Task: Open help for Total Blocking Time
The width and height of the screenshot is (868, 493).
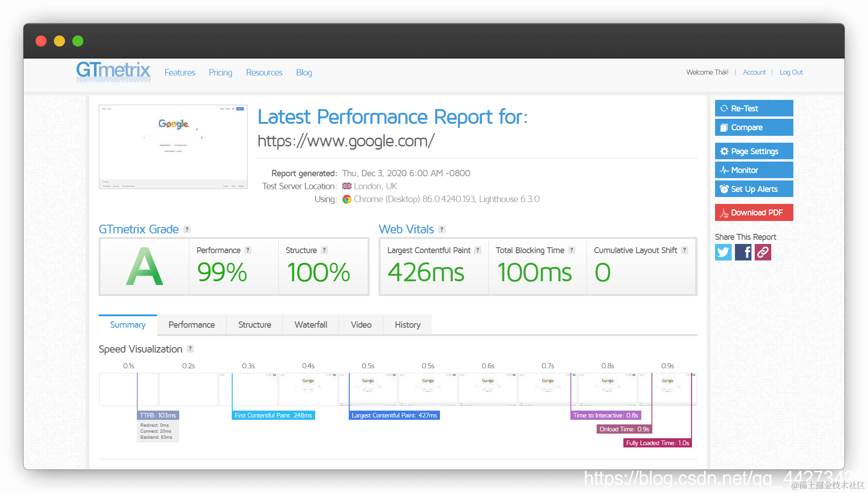Action: 572,250
